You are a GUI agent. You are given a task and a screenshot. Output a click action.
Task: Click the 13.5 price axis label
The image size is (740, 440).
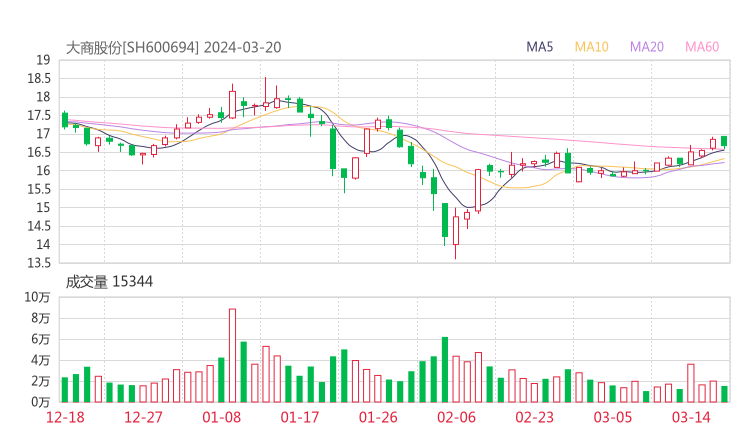tap(39, 263)
